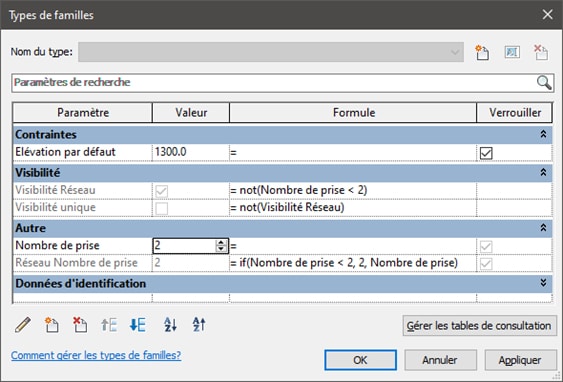
Task: Click the OK button
Action: (x=360, y=360)
